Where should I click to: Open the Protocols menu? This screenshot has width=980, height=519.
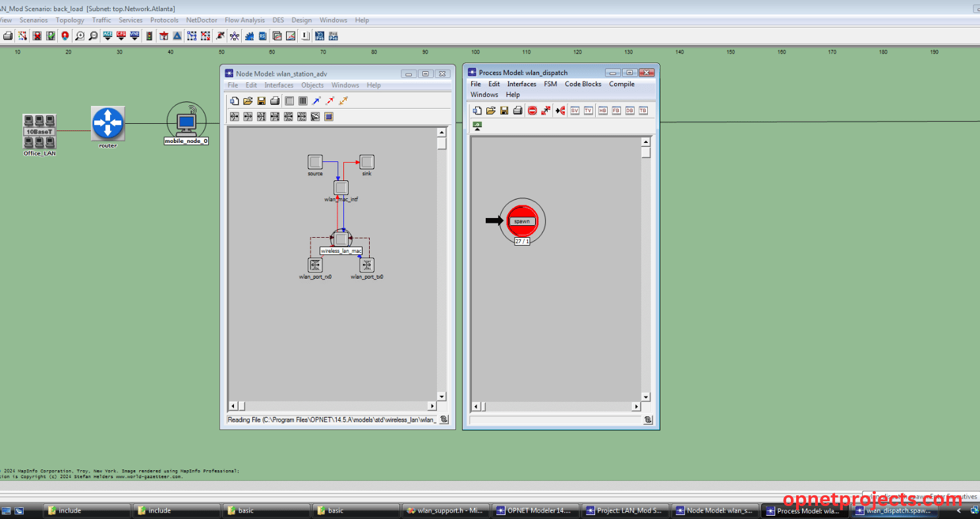(x=164, y=20)
